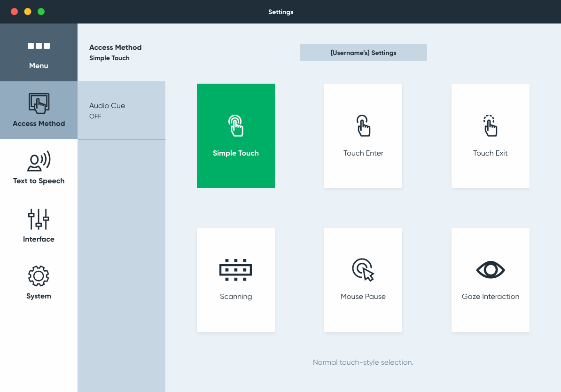Select the Touch Enter hand icon

click(363, 126)
